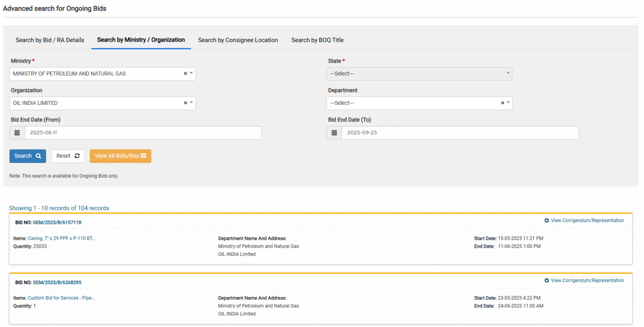Switch to Search by Bid / RA Details tab
Image resolution: width=644 pixels, height=327 pixels.
click(49, 40)
